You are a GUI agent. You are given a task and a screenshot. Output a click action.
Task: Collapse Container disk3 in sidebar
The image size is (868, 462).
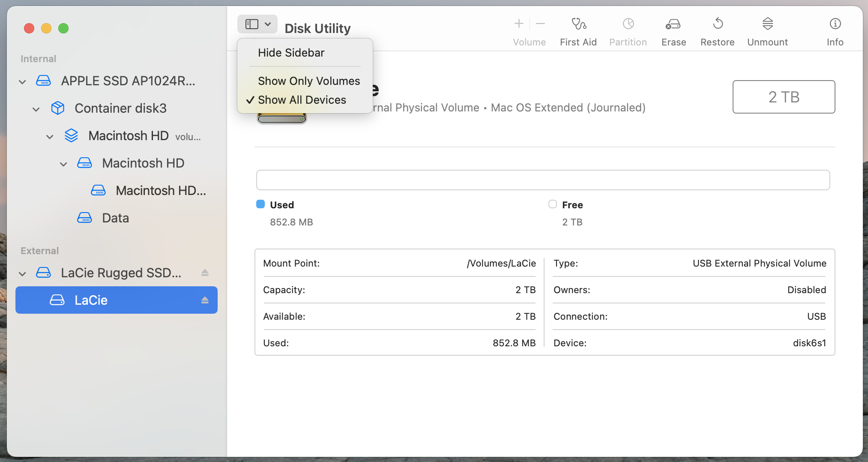(x=36, y=109)
